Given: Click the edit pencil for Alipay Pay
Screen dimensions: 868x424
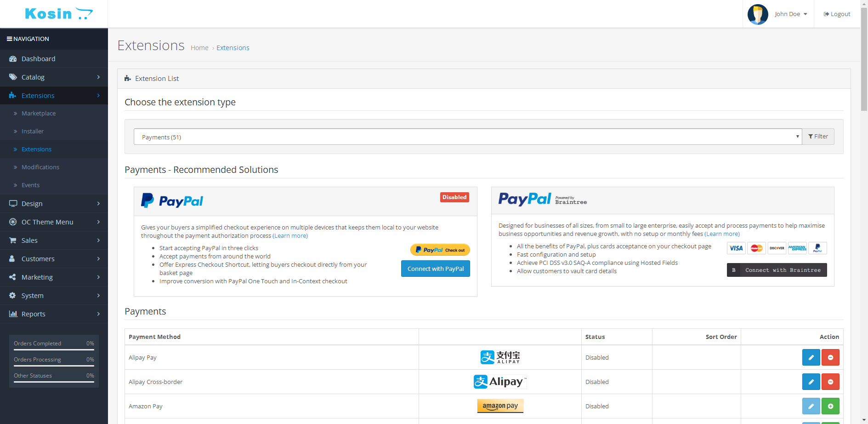Looking at the screenshot, I should click(811, 357).
